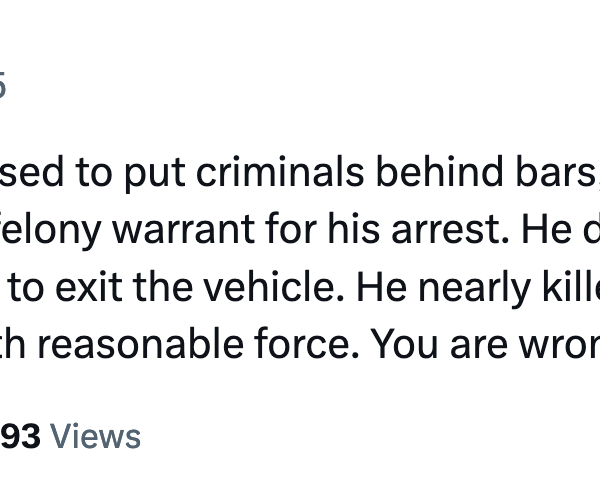Viewport: 600px width, 498px height.
Task: Select the word behind in the first line
Action: 439,171
